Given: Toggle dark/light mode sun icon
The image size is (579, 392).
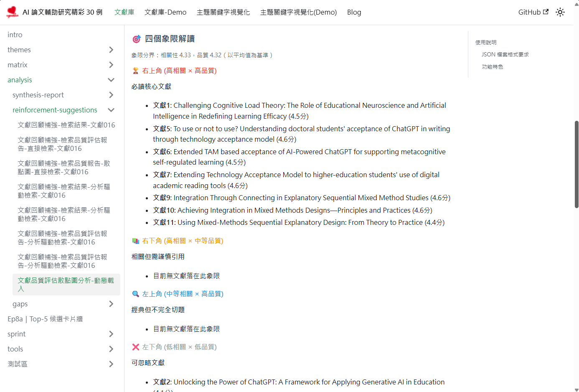Looking at the screenshot, I should tap(560, 12).
